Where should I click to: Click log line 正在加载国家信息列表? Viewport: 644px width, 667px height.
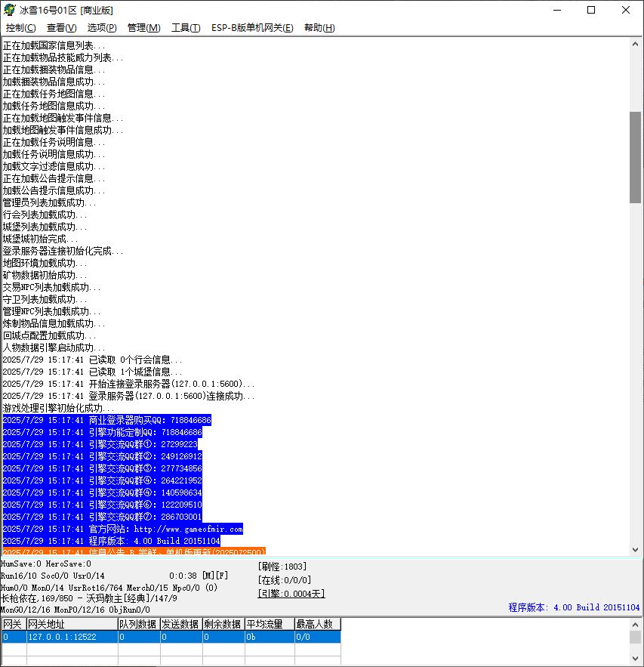coord(54,45)
